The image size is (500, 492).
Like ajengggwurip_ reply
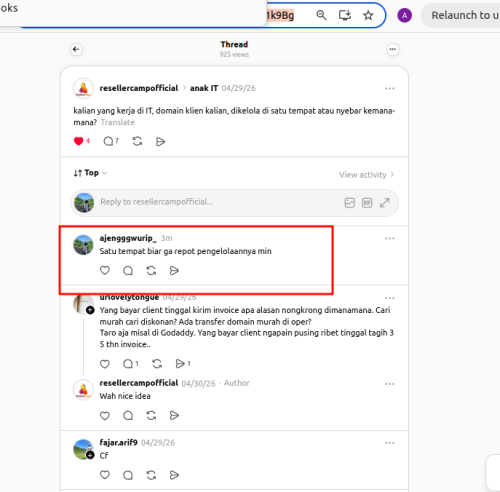pyautogui.click(x=105, y=270)
